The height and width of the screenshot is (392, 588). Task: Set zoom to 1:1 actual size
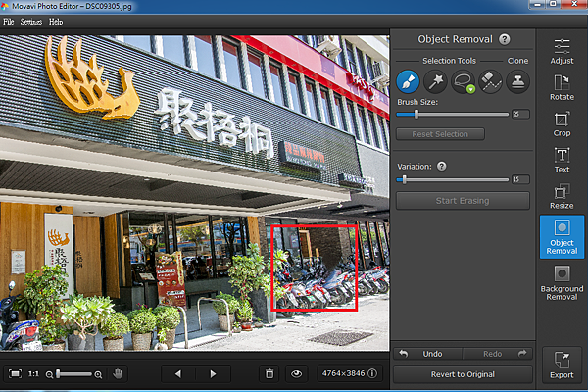[33, 374]
